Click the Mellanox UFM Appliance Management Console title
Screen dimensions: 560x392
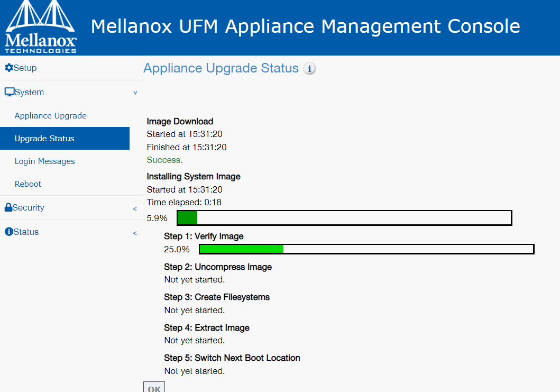[x=305, y=26]
